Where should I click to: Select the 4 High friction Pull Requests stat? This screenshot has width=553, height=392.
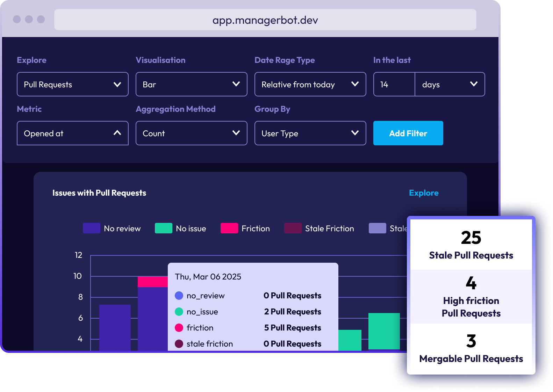(x=471, y=297)
